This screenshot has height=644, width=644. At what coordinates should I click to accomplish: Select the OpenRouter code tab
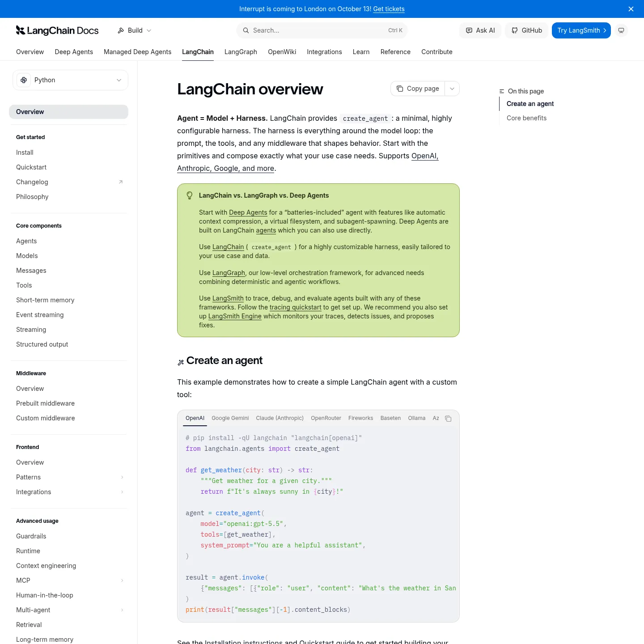[326, 418]
